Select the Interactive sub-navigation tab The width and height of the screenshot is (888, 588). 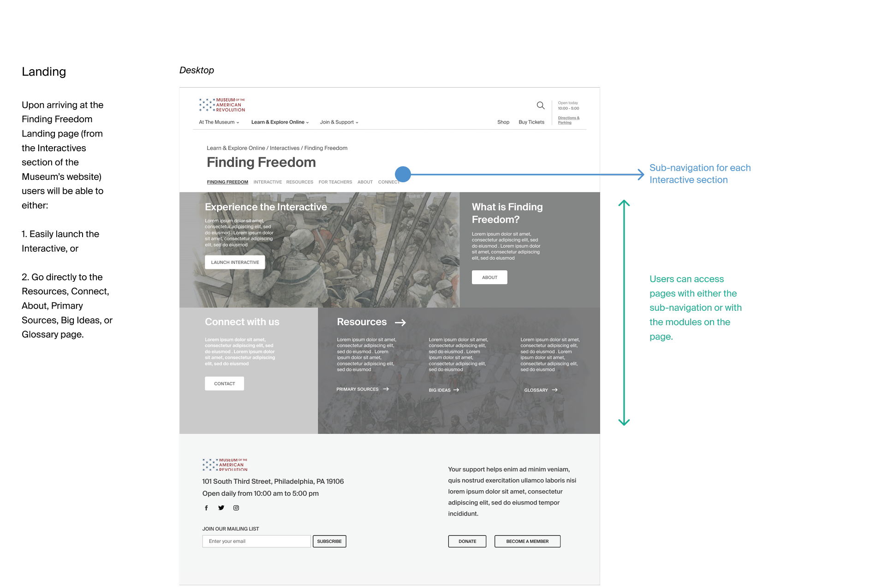pos(268,182)
